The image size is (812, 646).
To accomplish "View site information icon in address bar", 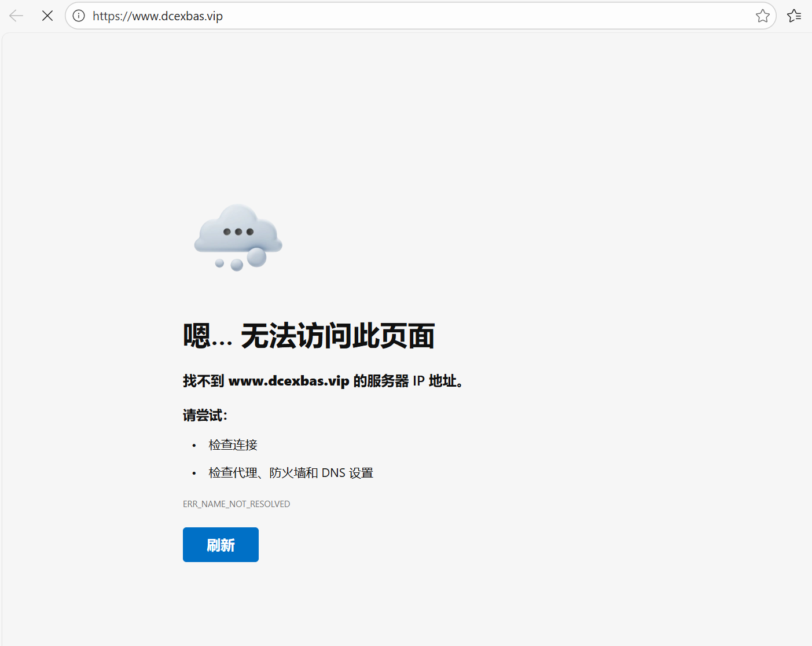I will tap(79, 16).
